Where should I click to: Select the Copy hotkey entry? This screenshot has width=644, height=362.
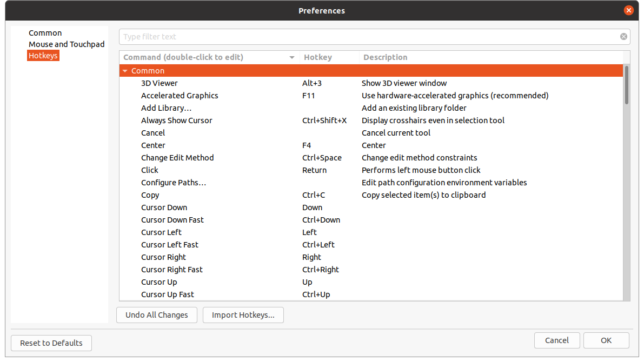pos(150,195)
